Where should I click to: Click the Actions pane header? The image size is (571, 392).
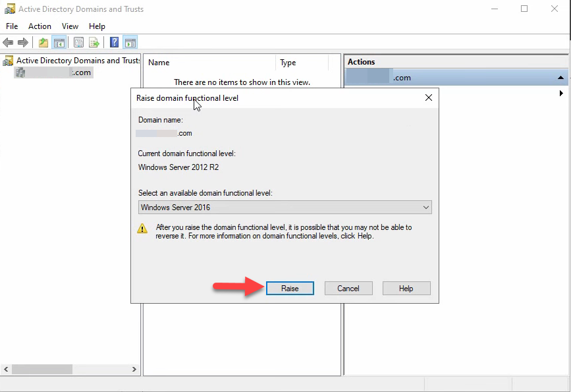point(456,62)
